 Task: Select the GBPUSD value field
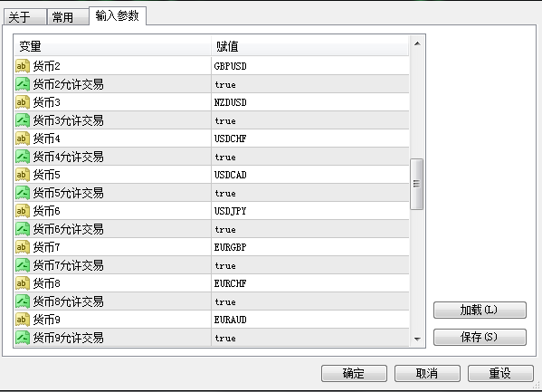tap(309, 66)
